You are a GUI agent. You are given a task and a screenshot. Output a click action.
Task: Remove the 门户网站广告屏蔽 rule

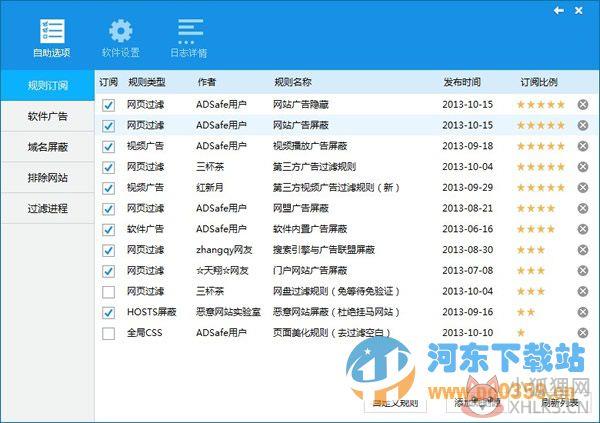(583, 271)
